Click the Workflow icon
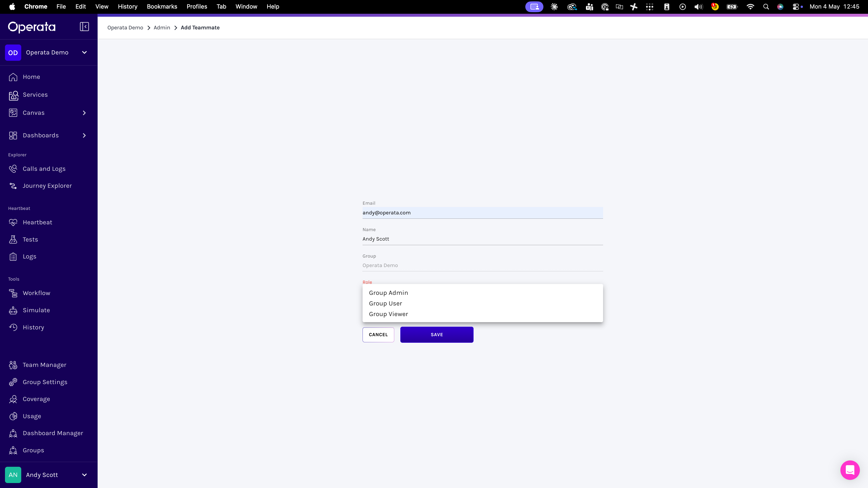The height and width of the screenshot is (488, 868). (13, 293)
